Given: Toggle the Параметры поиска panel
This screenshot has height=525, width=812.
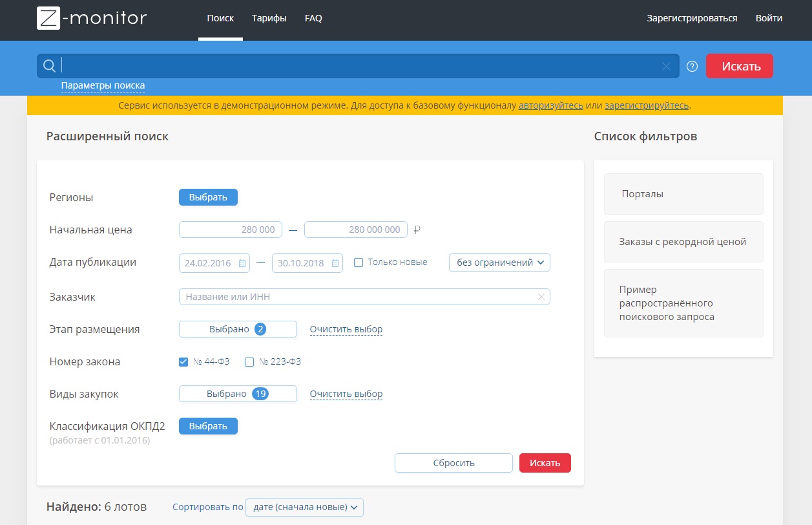Looking at the screenshot, I should [103, 85].
